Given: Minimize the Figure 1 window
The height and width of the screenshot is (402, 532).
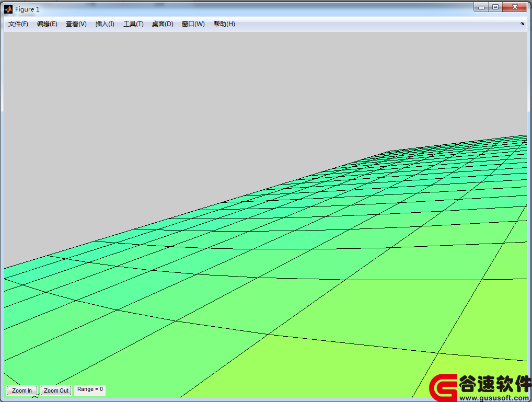Looking at the screenshot, I should coord(481,7).
